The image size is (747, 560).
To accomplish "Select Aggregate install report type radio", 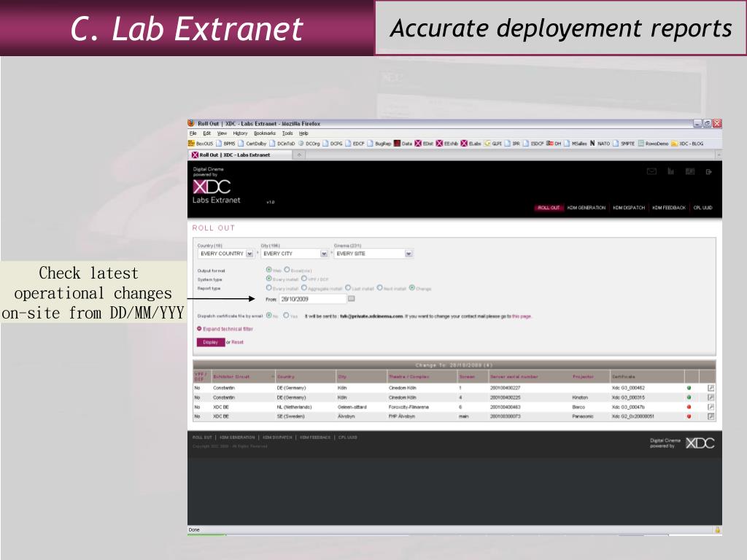I will [x=304, y=287].
